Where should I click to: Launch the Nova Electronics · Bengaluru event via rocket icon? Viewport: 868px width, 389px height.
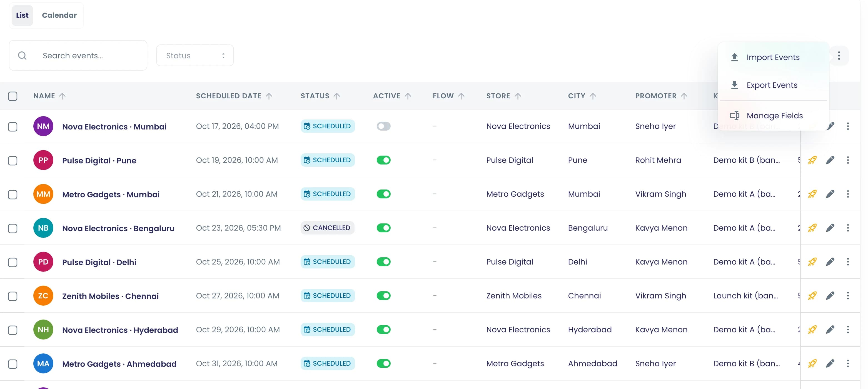tap(812, 228)
